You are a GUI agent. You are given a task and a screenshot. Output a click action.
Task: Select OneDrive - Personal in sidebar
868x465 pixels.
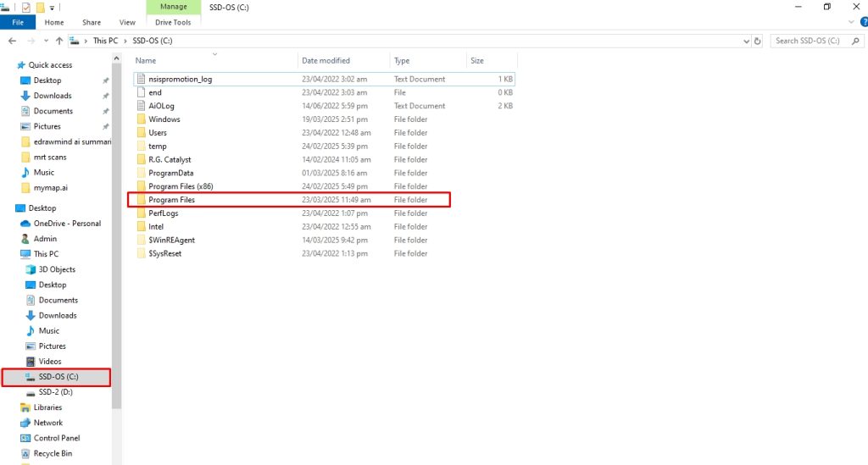coord(67,224)
